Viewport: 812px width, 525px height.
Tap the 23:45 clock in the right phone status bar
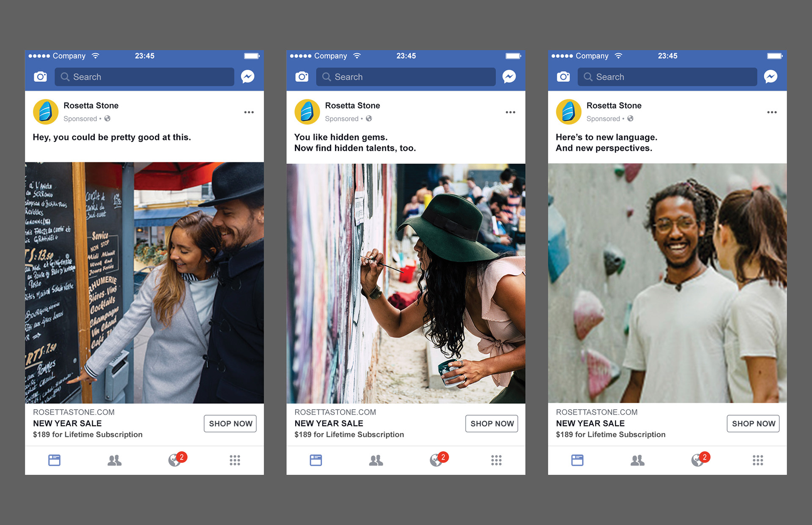[667, 56]
